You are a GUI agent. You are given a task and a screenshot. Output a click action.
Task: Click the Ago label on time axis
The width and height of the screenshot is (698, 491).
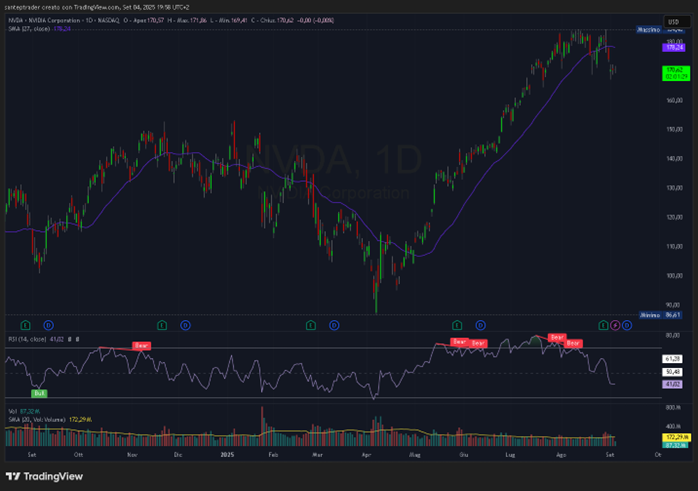(561, 454)
